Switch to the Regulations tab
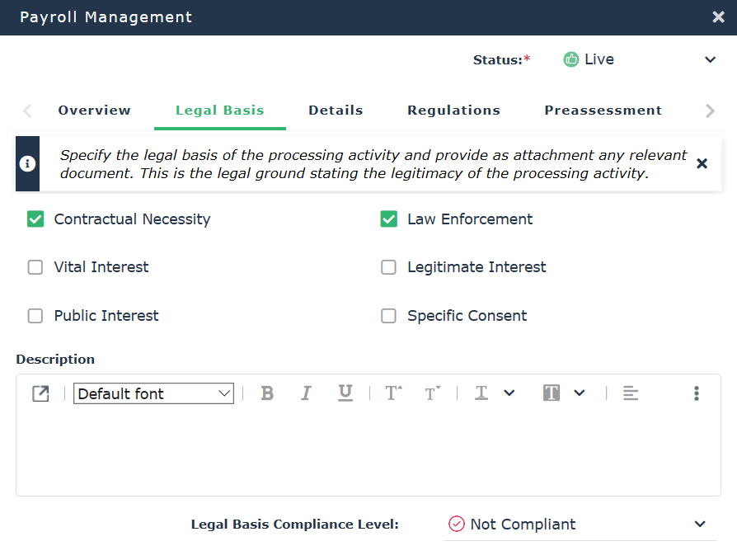The width and height of the screenshot is (737, 560). coord(453,111)
